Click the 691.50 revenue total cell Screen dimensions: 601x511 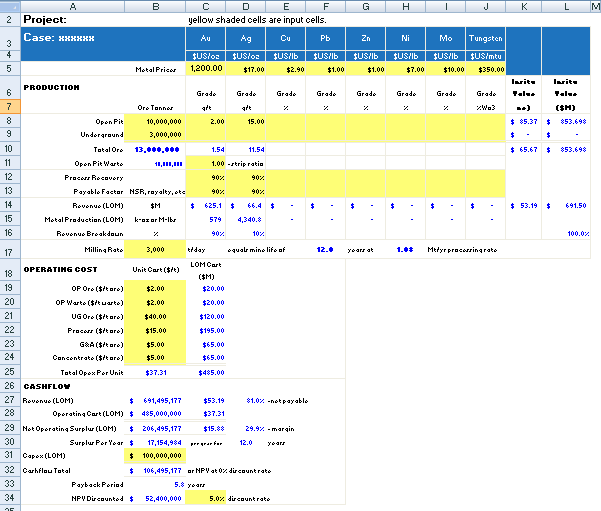(x=566, y=205)
